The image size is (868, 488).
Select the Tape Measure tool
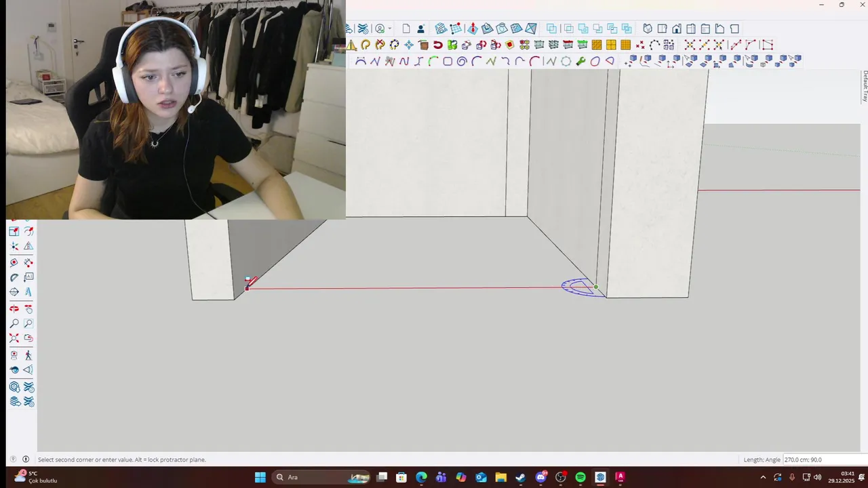coord(14,262)
